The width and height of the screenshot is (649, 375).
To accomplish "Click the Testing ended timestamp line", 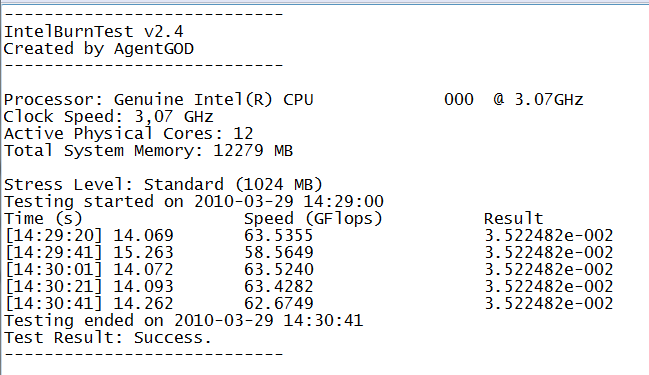I will [183, 321].
